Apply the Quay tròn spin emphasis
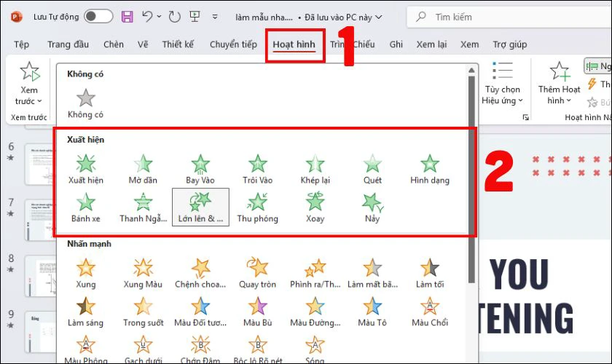The height and width of the screenshot is (364, 612). tap(258, 273)
